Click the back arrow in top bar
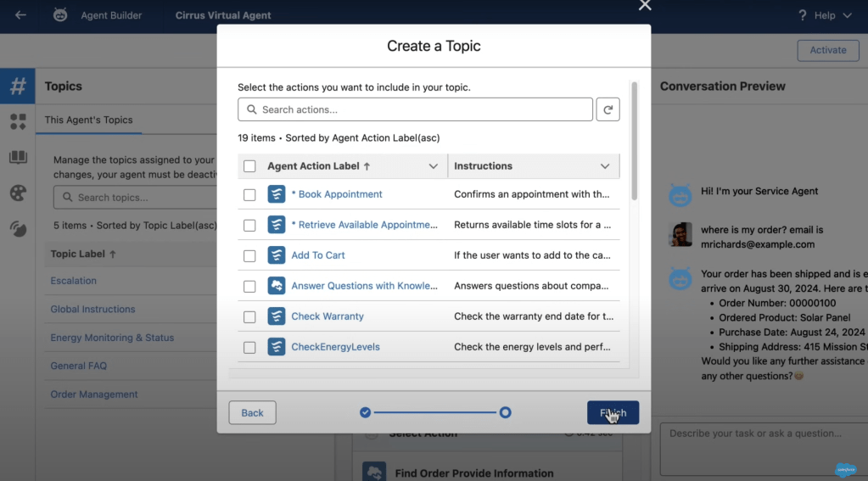Image resolution: width=868 pixels, height=481 pixels. pyautogui.click(x=20, y=15)
